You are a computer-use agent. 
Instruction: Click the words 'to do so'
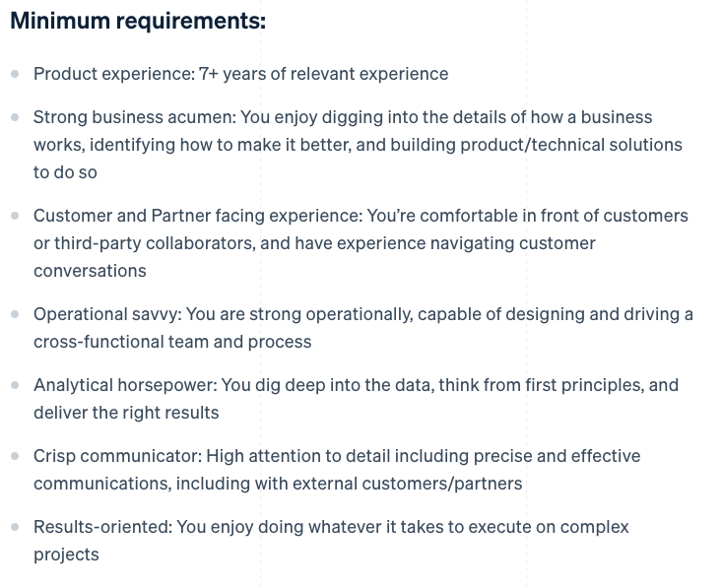(65, 172)
